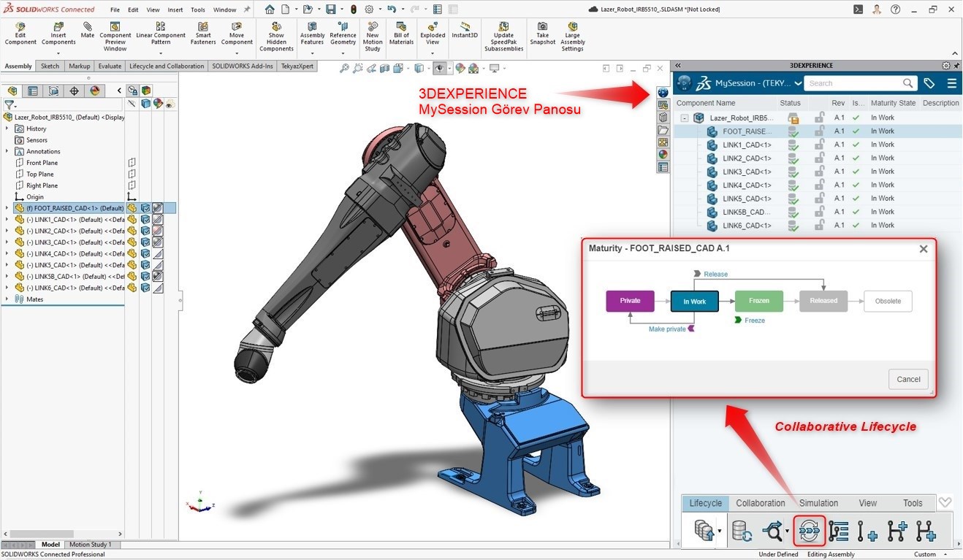The width and height of the screenshot is (963, 560).
Task: Click the Zoom to Fit icon
Action: tap(344, 68)
